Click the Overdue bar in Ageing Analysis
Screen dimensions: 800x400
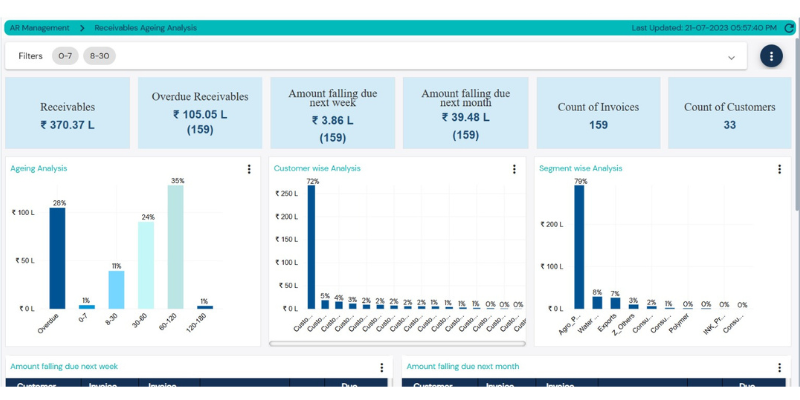57,258
